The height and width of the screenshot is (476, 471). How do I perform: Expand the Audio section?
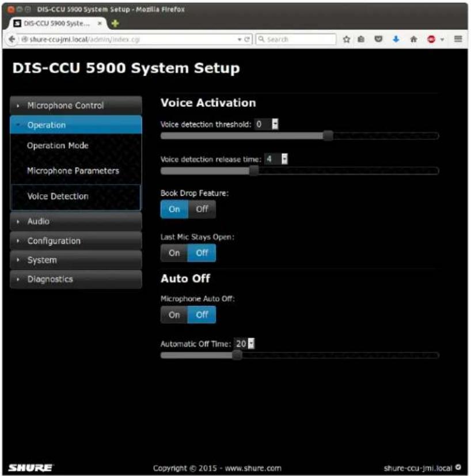coord(76,221)
